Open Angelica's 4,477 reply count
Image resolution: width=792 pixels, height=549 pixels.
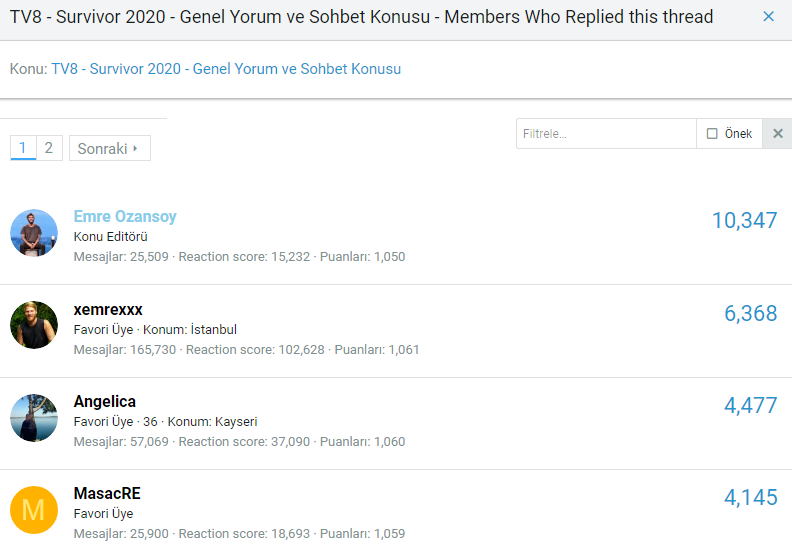(750, 406)
